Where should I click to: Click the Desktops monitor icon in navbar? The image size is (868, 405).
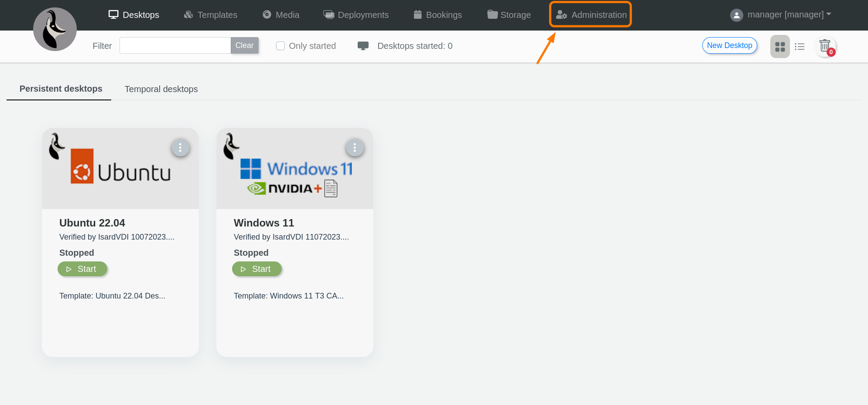pyautogui.click(x=113, y=14)
